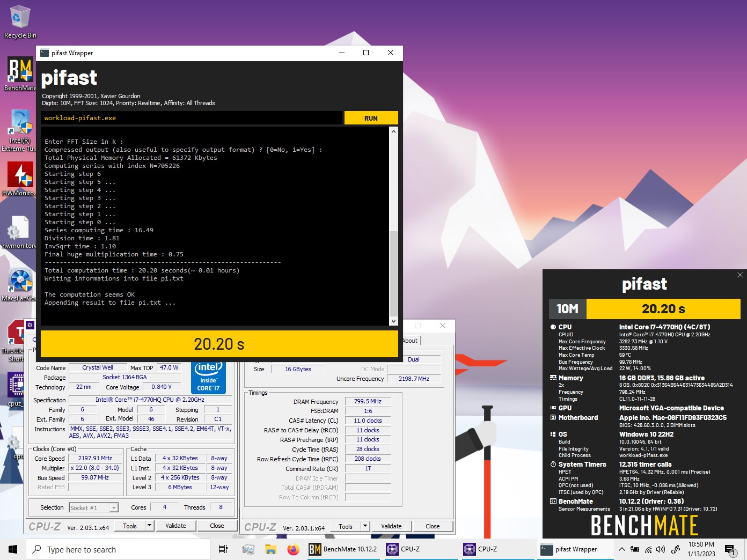
Task: Open File Explorer from the taskbar
Action: click(x=270, y=549)
